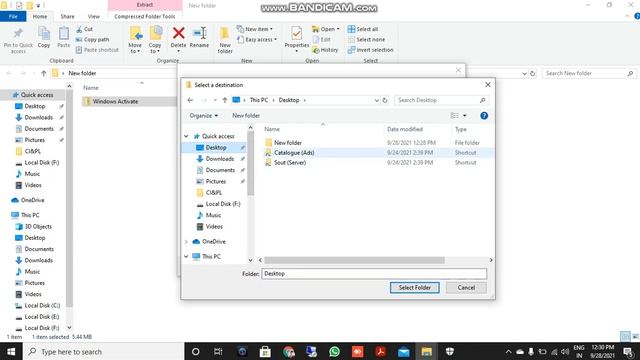Select Downloads in the dialog tree
The width and height of the screenshot is (640, 360).
(220, 159)
